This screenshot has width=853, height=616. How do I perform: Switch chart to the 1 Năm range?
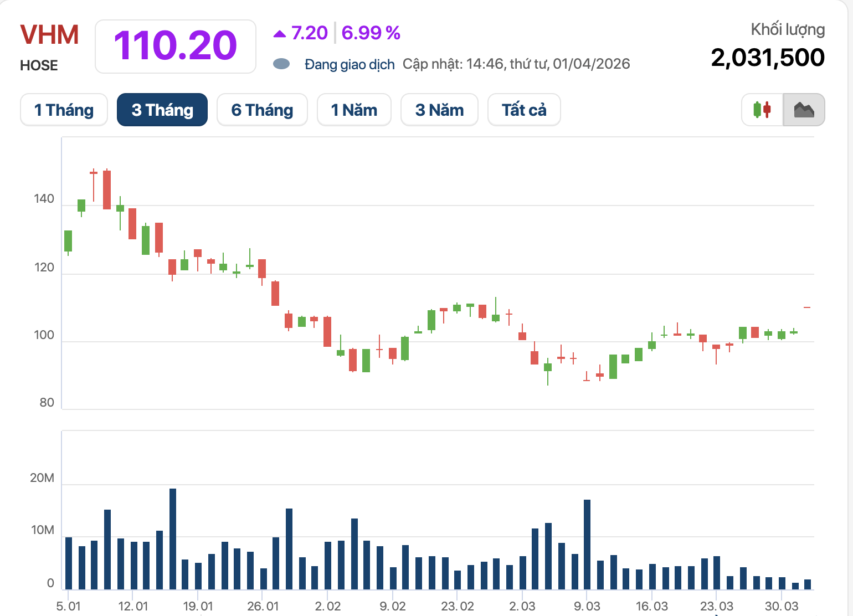[x=354, y=110]
